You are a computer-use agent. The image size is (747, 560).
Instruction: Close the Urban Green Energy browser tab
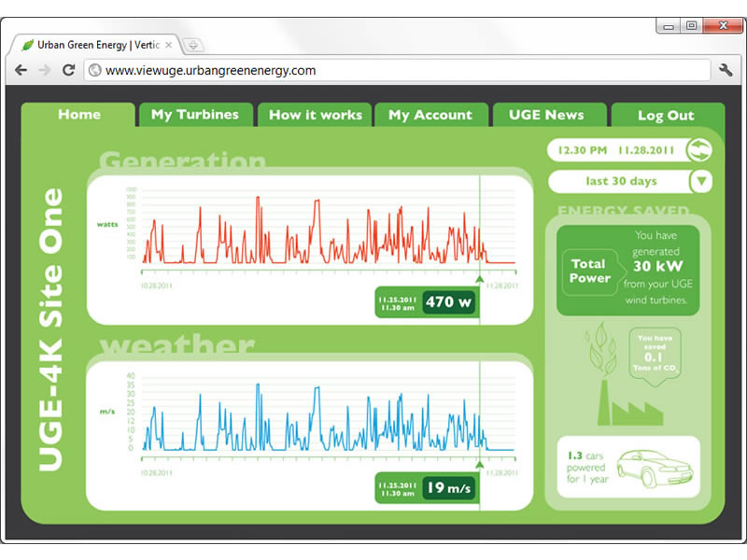(169, 45)
